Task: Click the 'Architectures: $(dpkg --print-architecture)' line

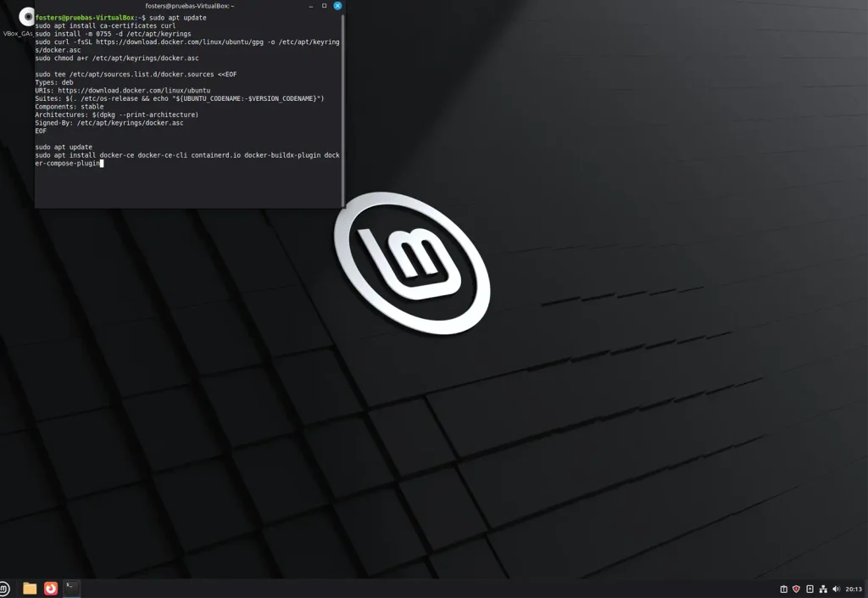Action: pyautogui.click(x=117, y=115)
